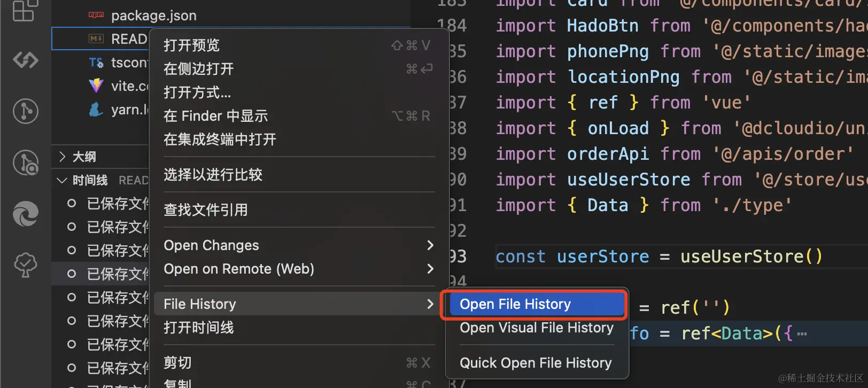The width and height of the screenshot is (868, 388).
Task: Select Open Visual File History item
Action: (x=537, y=328)
